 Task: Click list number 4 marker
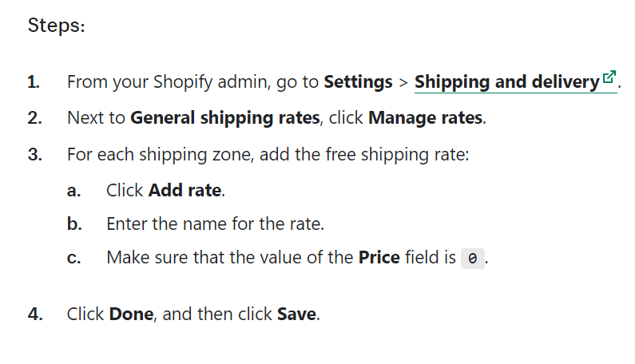click(x=35, y=315)
